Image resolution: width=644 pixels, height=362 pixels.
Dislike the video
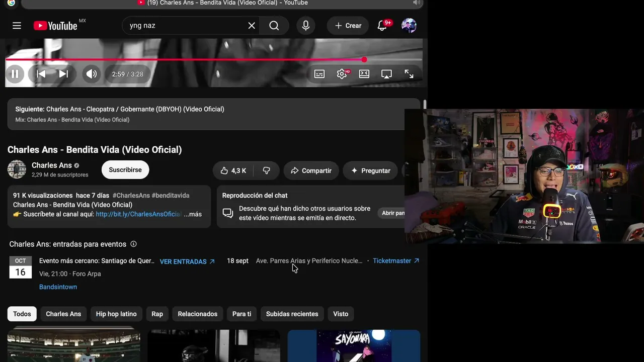267,170
